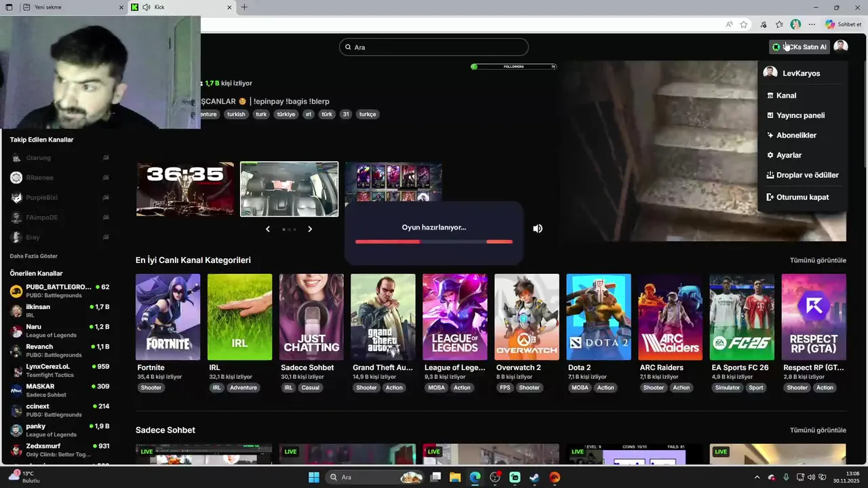Open recommended channel LynxCerezLoL
The height and width of the screenshot is (488, 868).
(60, 370)
